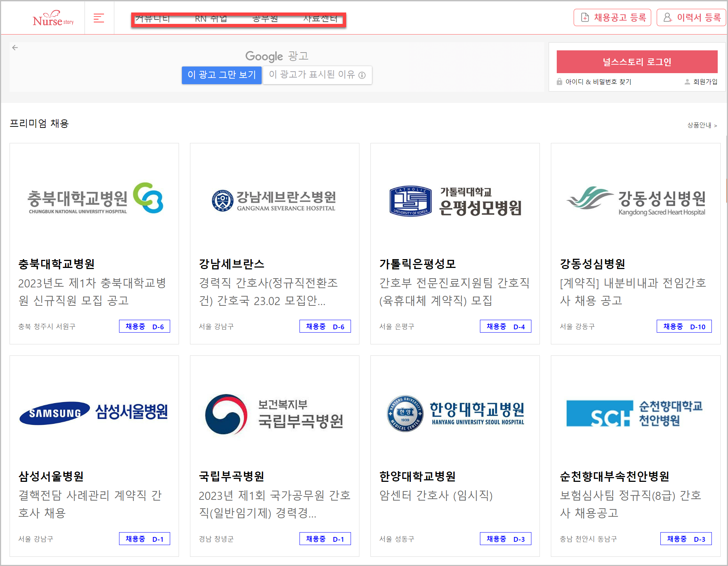This screenshot has width=728, height=566.
Task: Click person icon next to 회원가입
Action: click(x=687, y=82)
